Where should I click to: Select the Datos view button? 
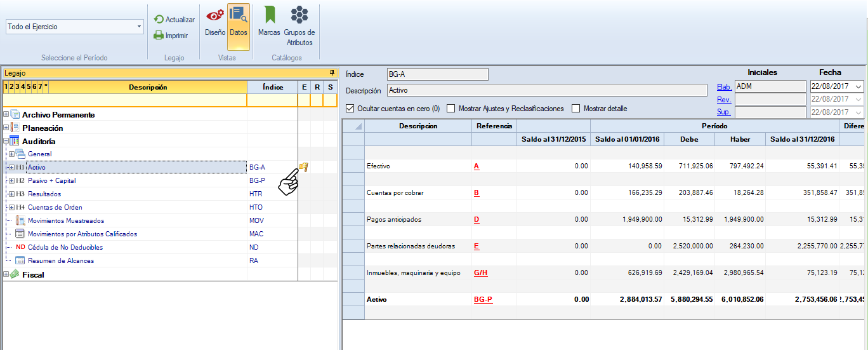pos(239,22)
